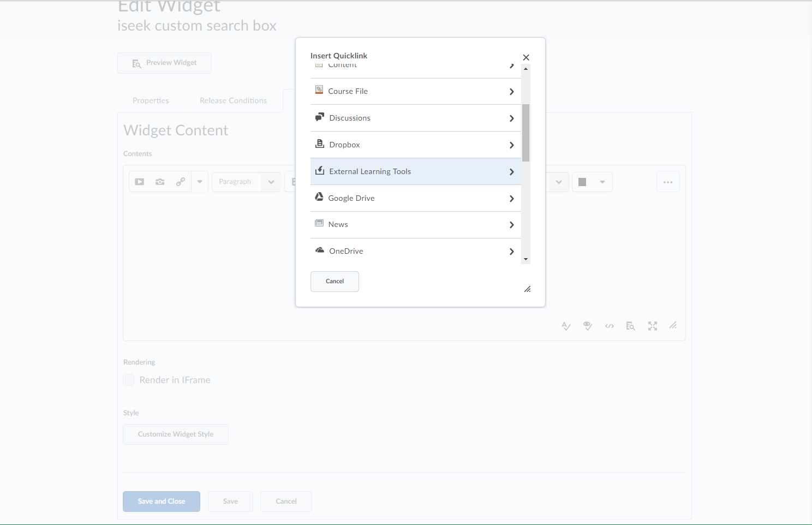Expand the insert options dropdown arrow
The width and height of the screenshot is (812, 525).
(200, 182)
